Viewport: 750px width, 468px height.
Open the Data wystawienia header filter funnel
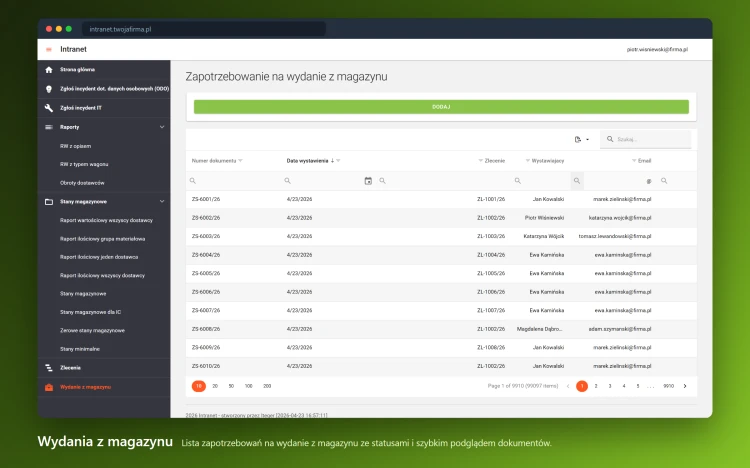pyautogui.click(x=338, y=161)
